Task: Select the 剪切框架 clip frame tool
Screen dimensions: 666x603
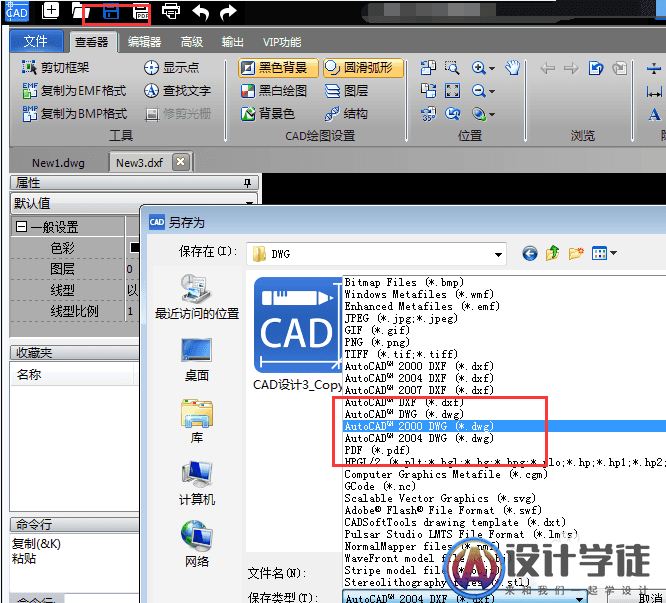Action: click(55, 67)
